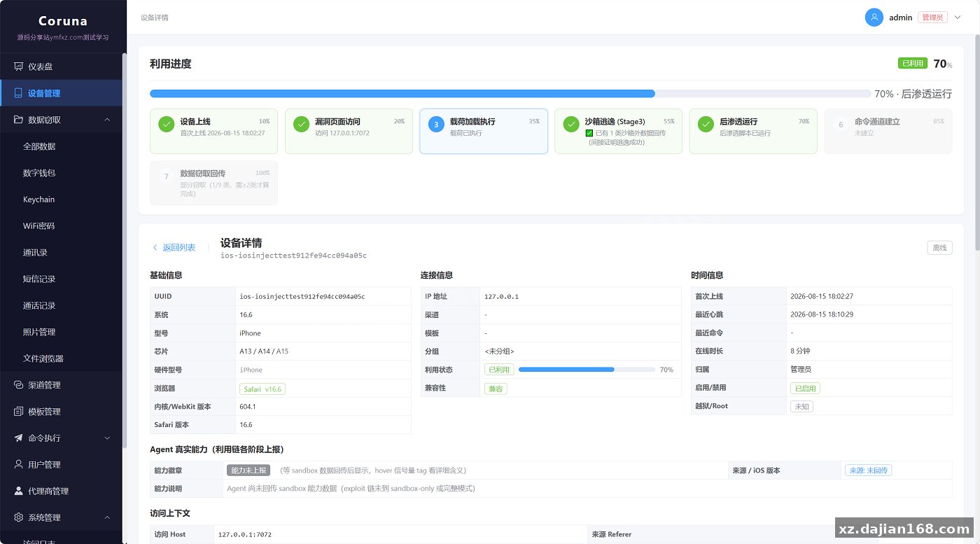Image resolution: width=980 pixels, height=544 pixels.
Task: Open the 全部数据 menu item
Action: point(39,146)
